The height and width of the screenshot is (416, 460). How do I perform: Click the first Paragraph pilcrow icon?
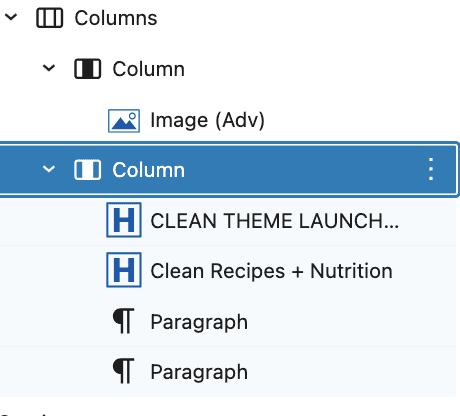click(124, 321)
